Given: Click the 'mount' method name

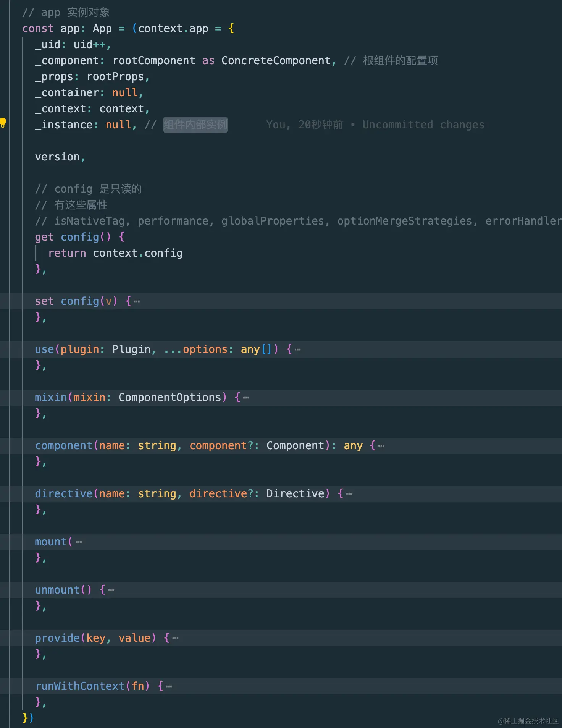Looking at the screenshot, I should click(x=51, y=542).
